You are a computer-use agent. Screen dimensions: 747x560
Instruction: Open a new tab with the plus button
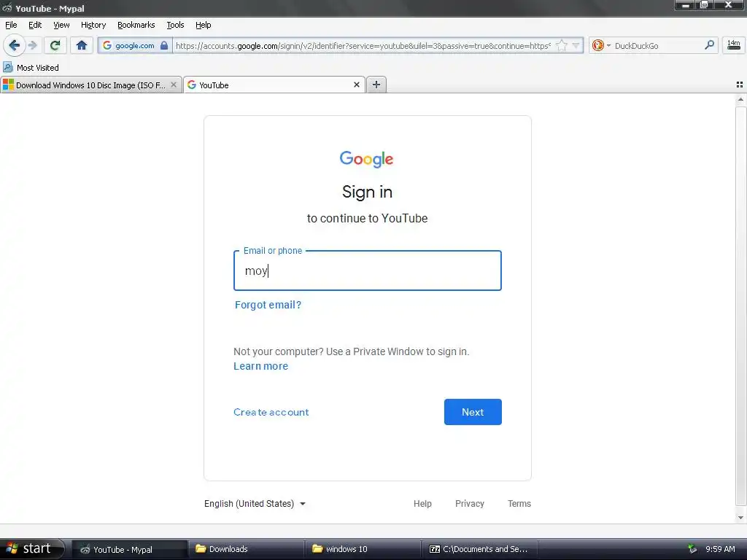click(376, 85)
